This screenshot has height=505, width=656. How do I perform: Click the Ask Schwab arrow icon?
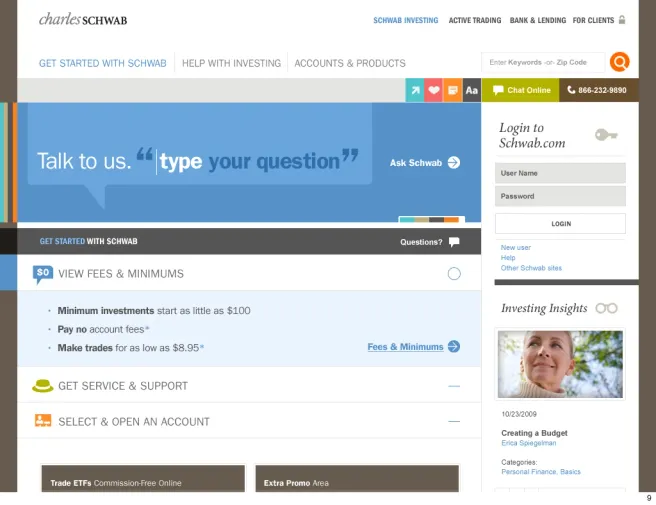coord(454,162)
